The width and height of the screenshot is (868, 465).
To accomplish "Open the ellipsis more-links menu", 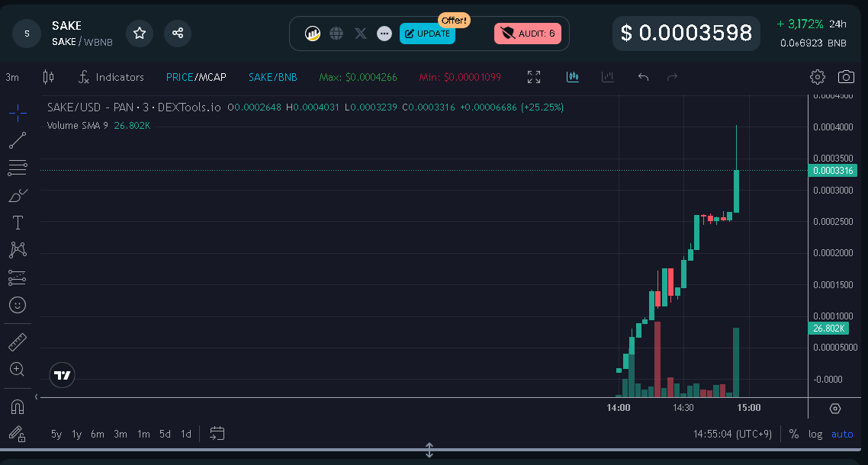I will click(384, 33).
